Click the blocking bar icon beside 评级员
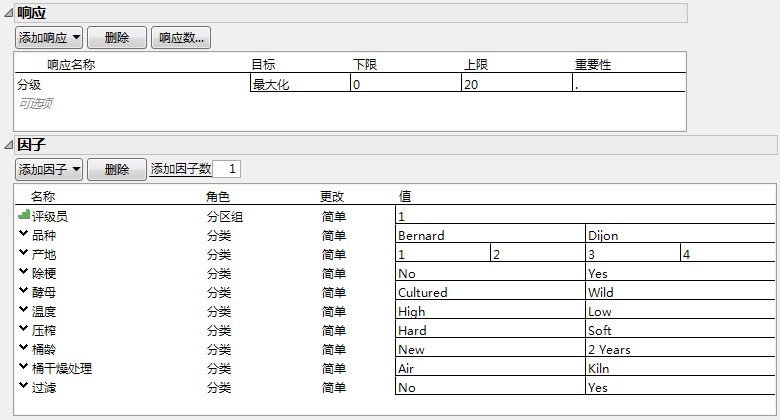Screen dimensions: 780x420 [x=24, y=215]
